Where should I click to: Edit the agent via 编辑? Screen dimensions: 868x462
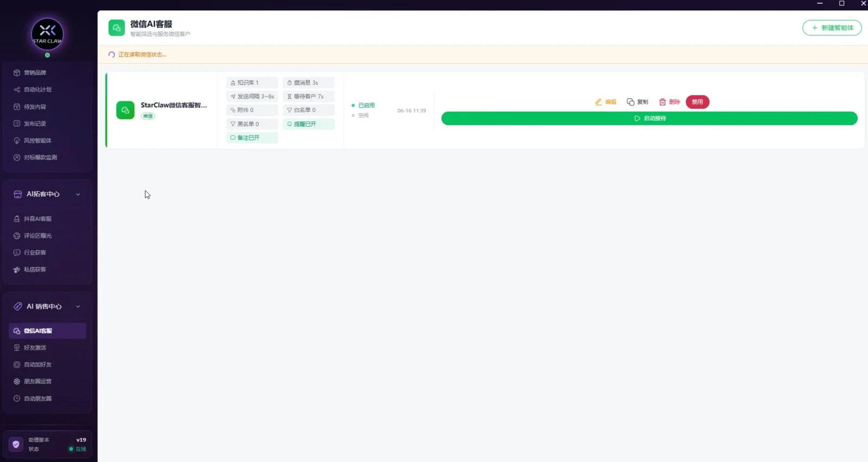click(605, 102)
